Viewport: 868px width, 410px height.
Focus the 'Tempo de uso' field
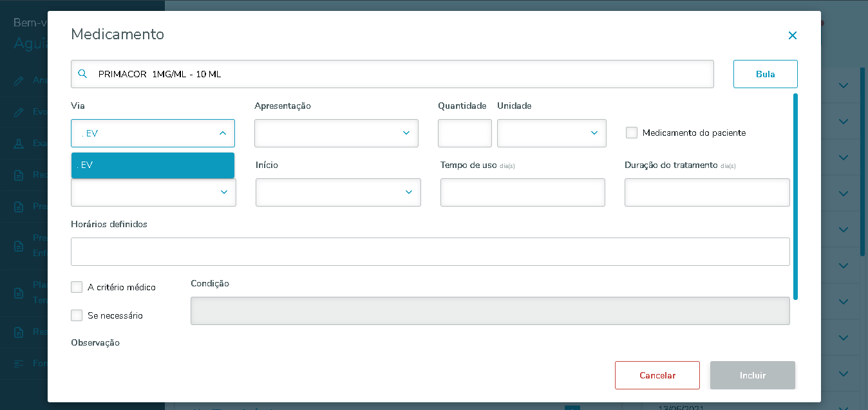point(522,192)
